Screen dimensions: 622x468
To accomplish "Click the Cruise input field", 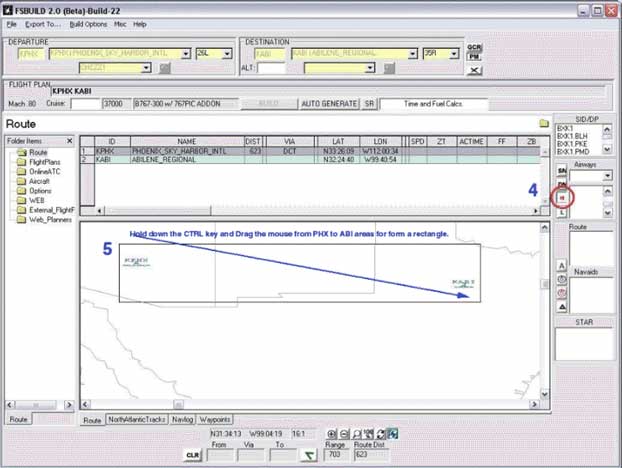I will (85, 104).
